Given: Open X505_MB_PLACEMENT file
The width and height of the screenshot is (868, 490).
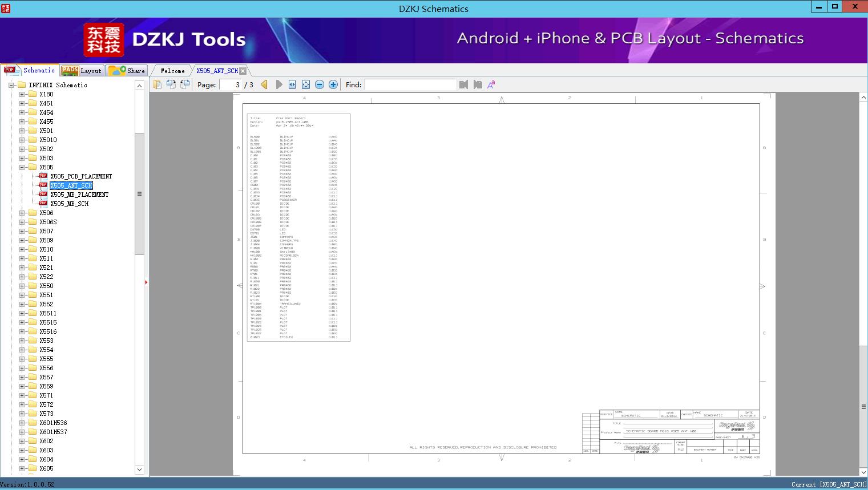Looking at the screenshot, I should click(79, 195).
